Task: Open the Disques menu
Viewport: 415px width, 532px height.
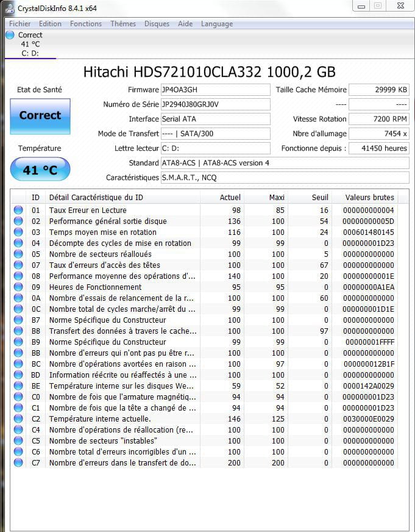Action: (157, 24)
